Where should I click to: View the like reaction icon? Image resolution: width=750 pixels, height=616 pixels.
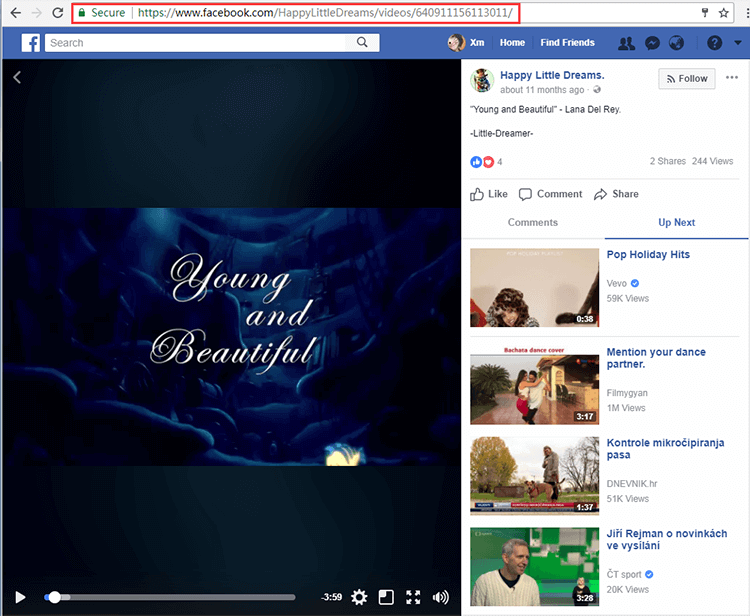tap(476, 162)
